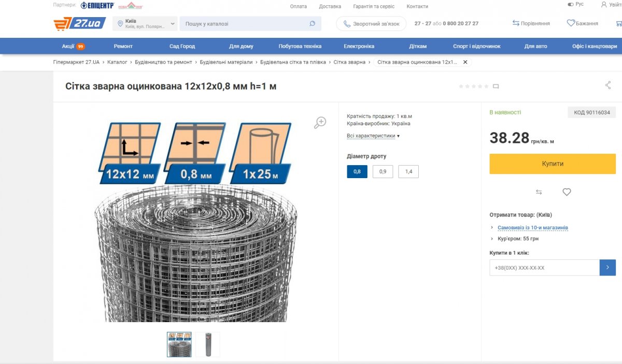This screenshot has width=622, height=364.
Task: Go to Будівельні матеріали breadcrumb
Action: click(226, 62)
